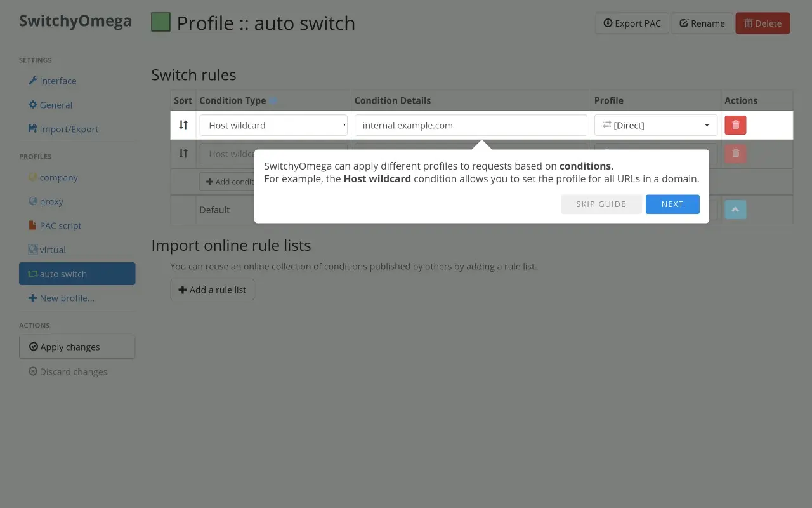Viewport: 812px width, 508px height.
Task: Open the [Direct] profile dropdown
Action: click(x=655, y=125)
